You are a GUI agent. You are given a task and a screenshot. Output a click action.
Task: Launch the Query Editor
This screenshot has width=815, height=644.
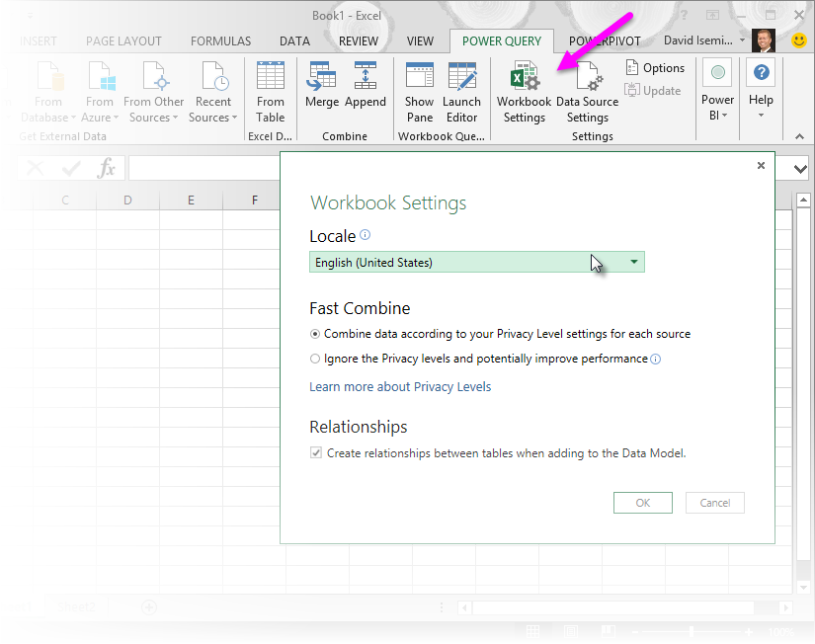[461, 92]
